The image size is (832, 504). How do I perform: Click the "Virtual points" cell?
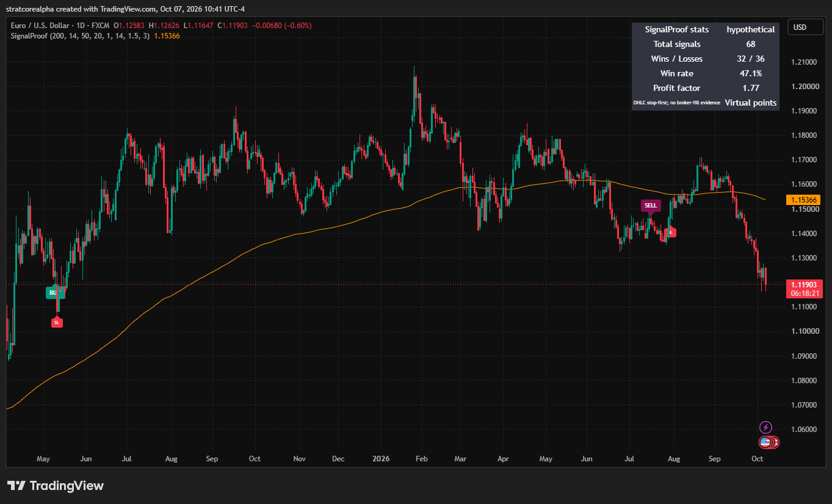point(751,103)
